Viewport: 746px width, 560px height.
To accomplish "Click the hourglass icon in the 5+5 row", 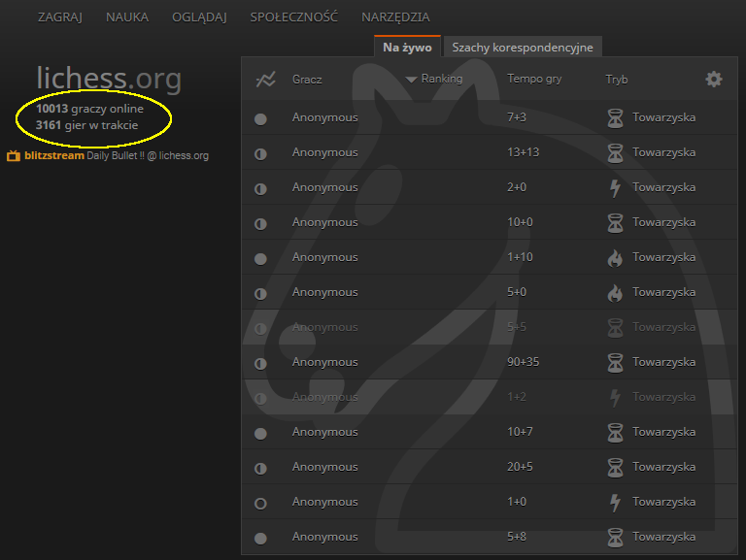I will click(x=615, y=327).
